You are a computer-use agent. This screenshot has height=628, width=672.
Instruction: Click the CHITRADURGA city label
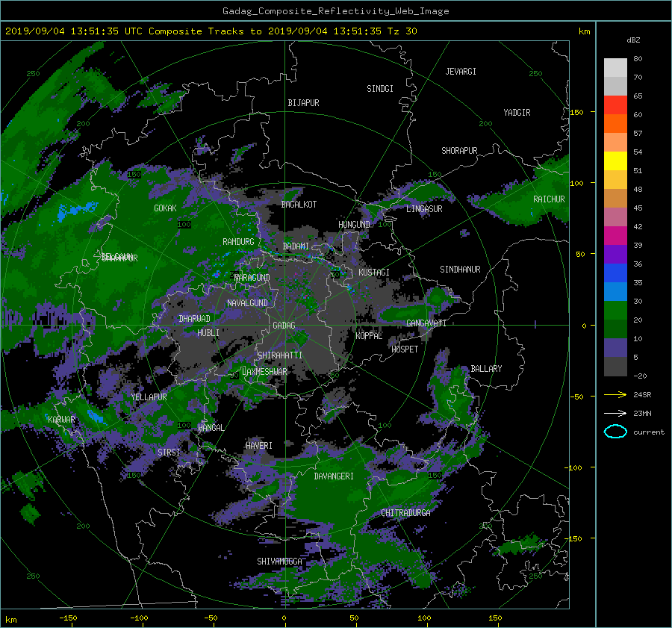click(x=405, y=513)
